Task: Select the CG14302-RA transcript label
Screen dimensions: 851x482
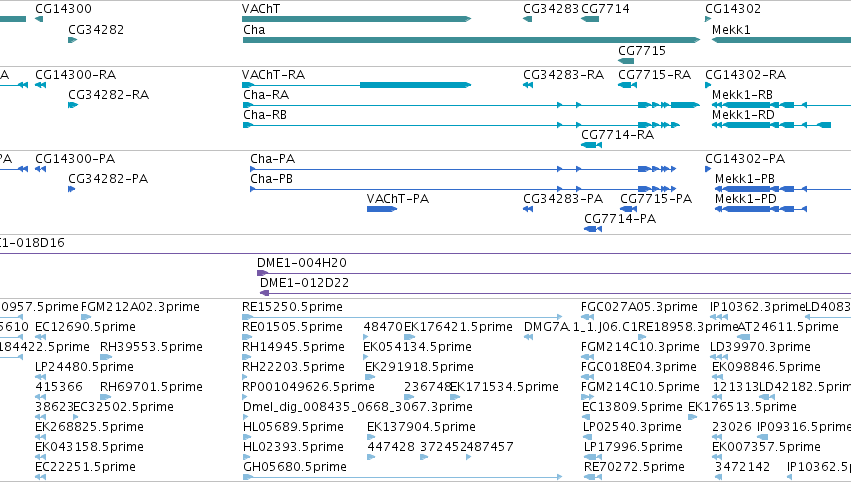Action: coord(746,75)
